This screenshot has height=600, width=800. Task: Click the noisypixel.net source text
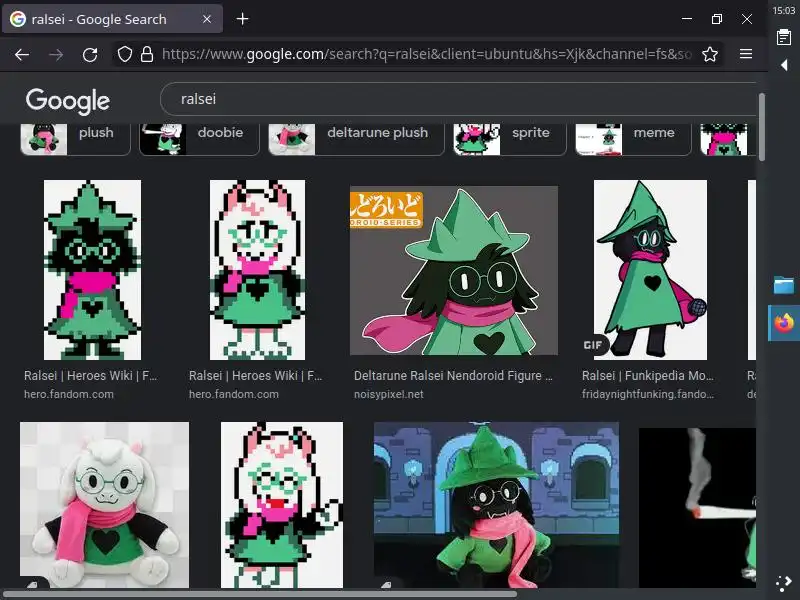(x=388, y=394)
